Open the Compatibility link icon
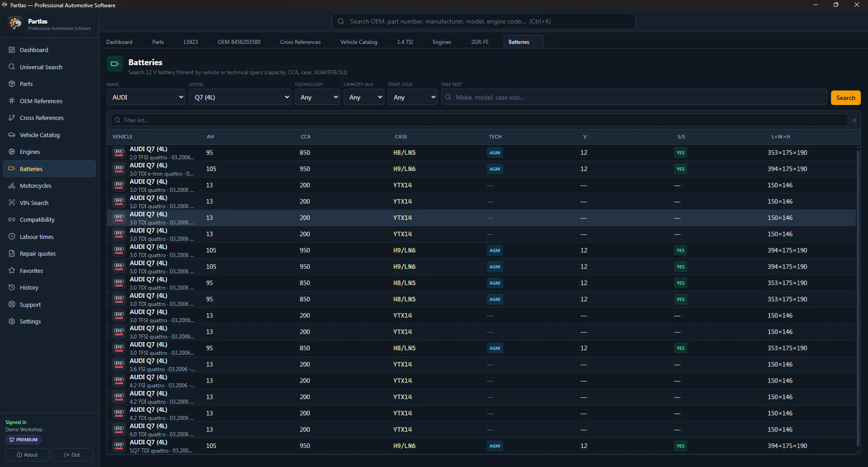The height and width of the screenshot is (467, 868). point(12,220)
